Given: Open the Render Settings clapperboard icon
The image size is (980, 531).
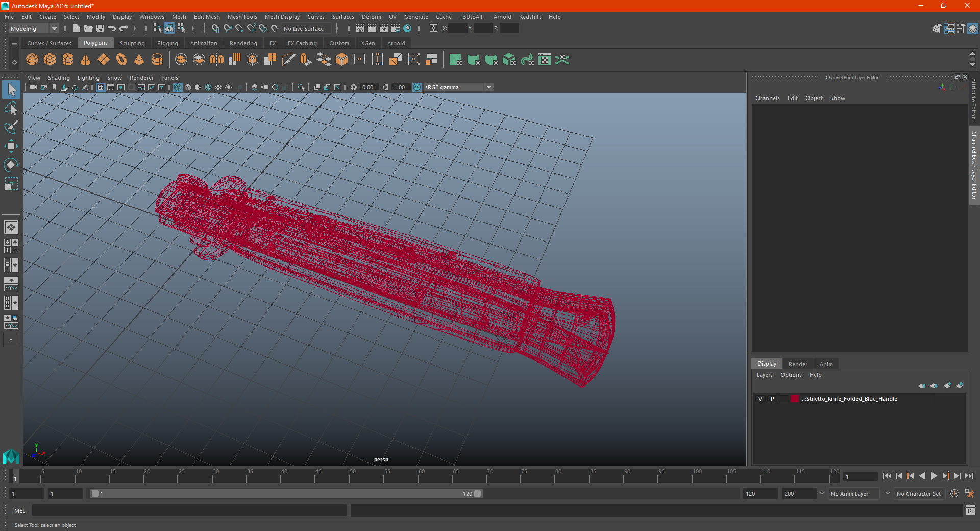Looking at the screenshot, I should 396,29.
